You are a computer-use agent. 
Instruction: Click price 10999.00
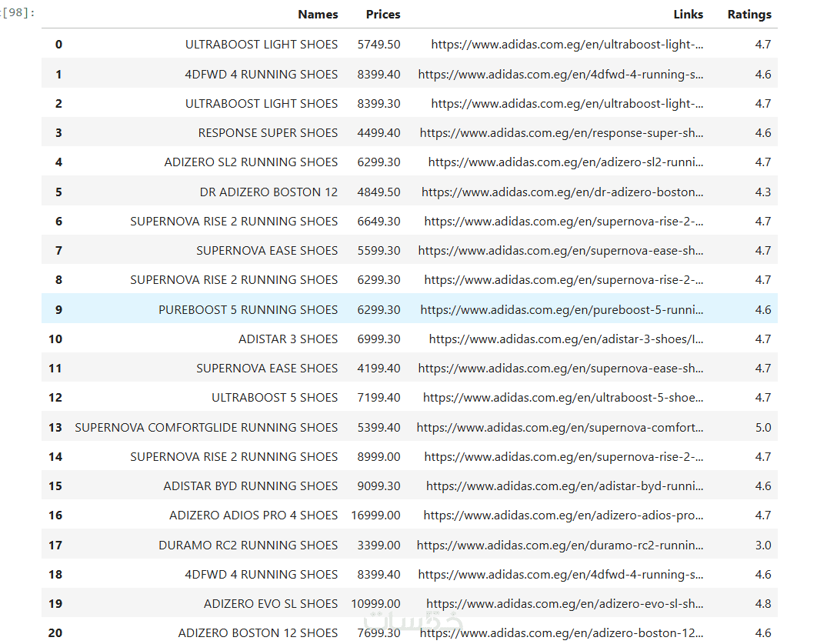(x=375, y=603)
